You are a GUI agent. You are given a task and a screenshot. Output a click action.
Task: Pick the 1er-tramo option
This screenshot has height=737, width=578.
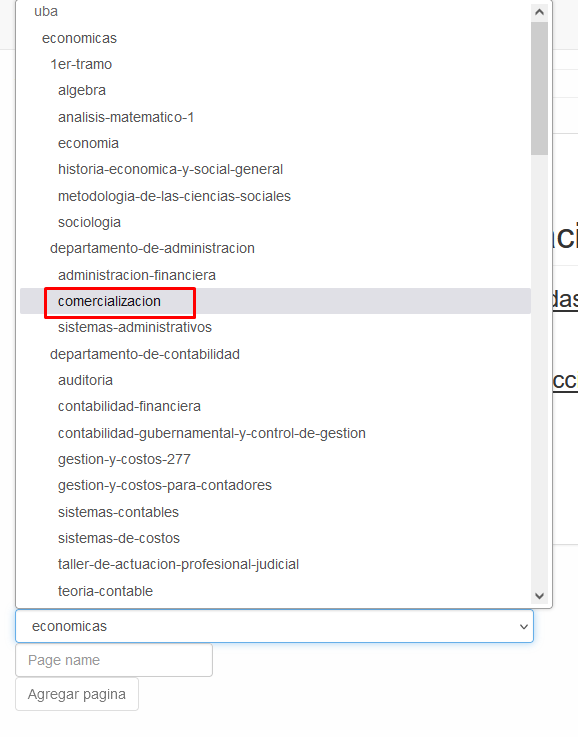pyautogui.click(x=275, y=64)
